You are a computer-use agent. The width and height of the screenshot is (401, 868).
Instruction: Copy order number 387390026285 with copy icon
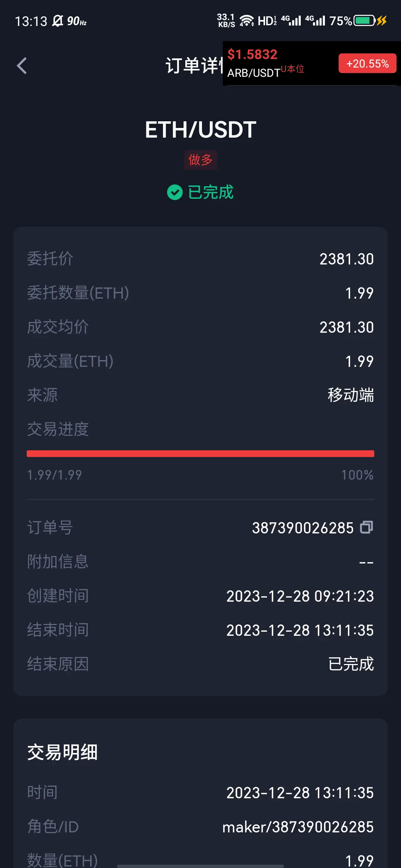point(366,527)
